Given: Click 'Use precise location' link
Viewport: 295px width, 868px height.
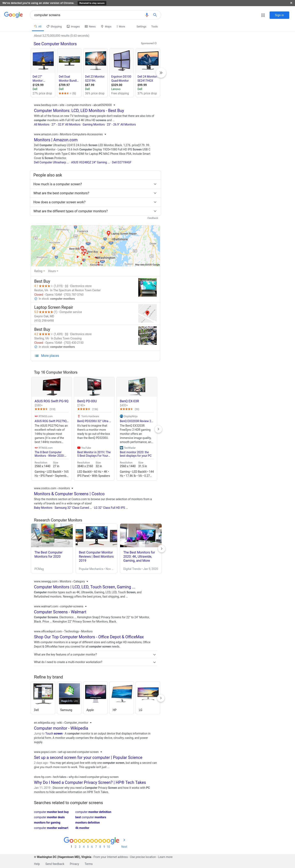Looking at the screenshot, I should coord(143,857).
